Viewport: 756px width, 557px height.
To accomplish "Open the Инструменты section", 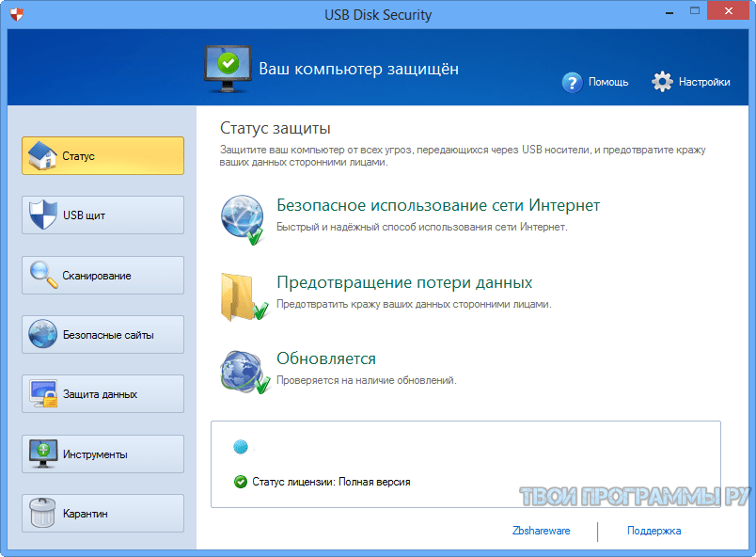I will (x=102, y=454).
